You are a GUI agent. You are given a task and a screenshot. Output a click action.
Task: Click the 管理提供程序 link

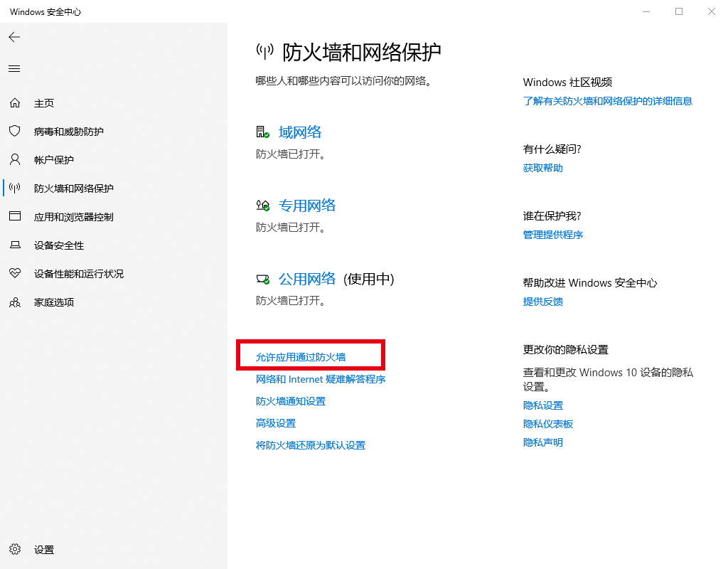[553, 235]
